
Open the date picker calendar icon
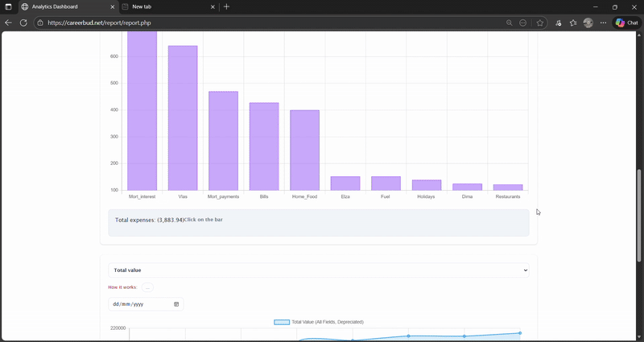176,304
